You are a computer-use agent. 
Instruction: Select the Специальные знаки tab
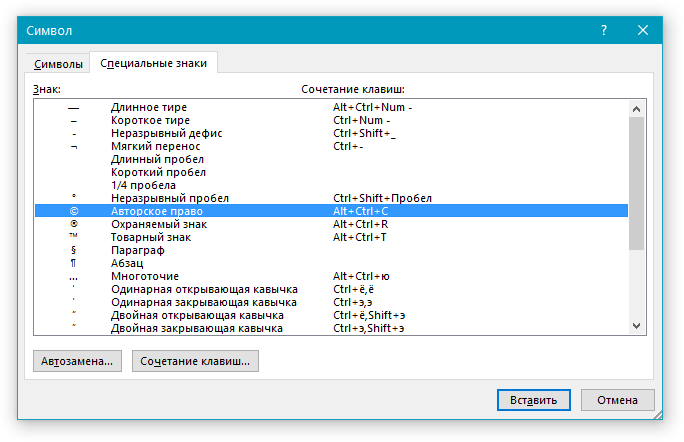(x=154, y=63)
